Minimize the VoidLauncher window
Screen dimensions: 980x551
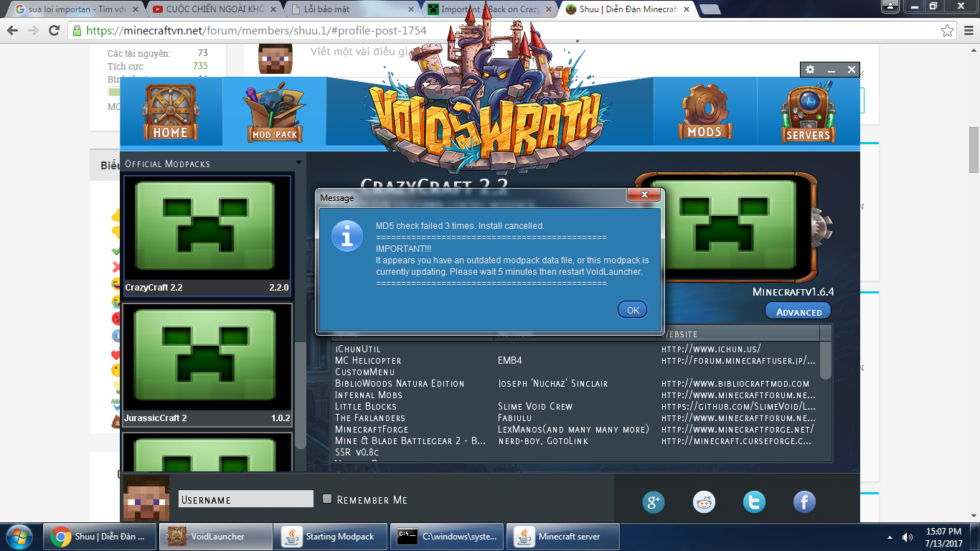tap(831, 70)
